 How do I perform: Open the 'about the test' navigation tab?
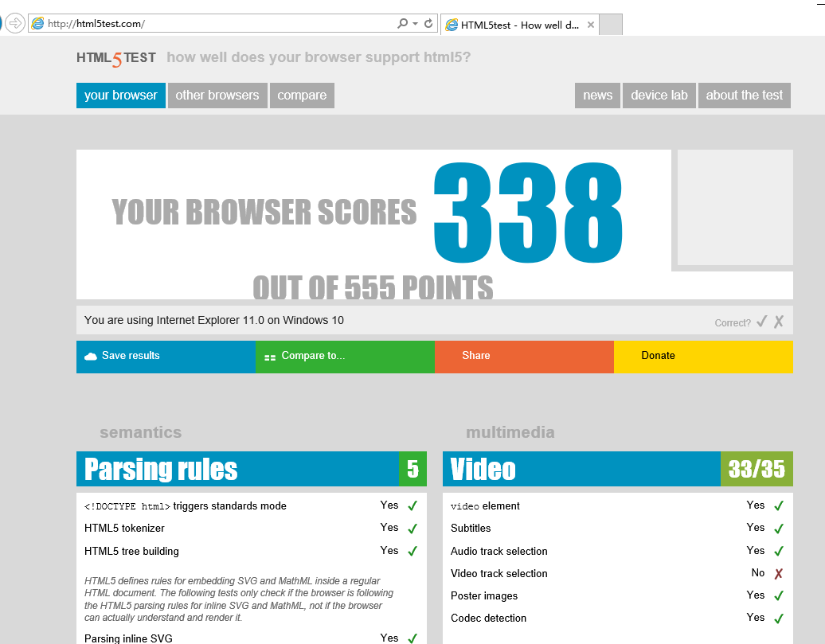(745, 96)
